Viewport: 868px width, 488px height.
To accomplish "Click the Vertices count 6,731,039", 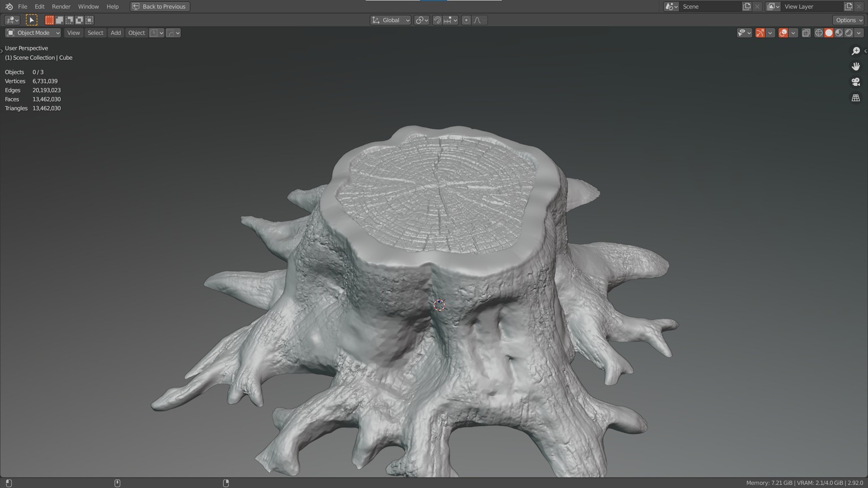I will click(x=45, y=81).
